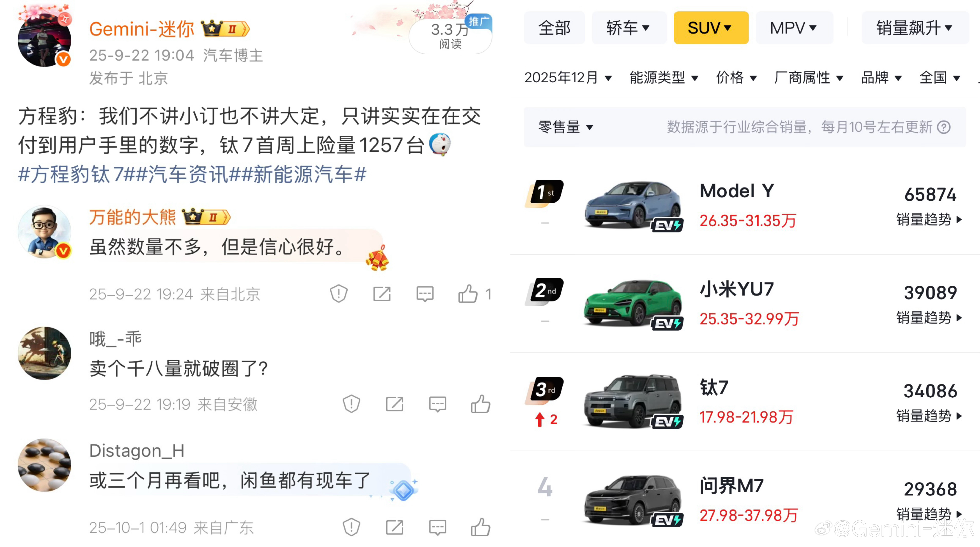Open Gemini-迷你 profile avatar
This screenshot has width=980, height=547.
[x=45, y=40]
